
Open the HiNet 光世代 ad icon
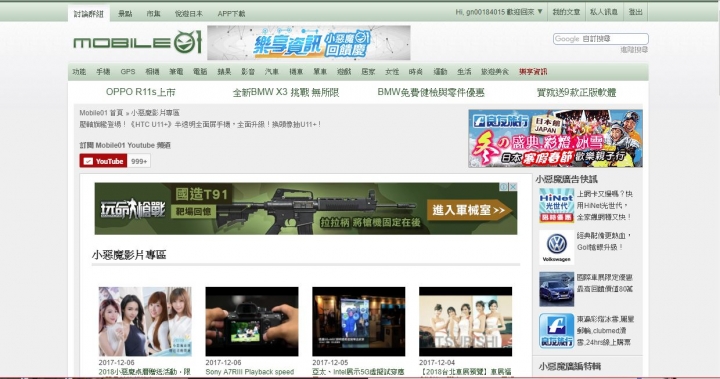[557, 205]
